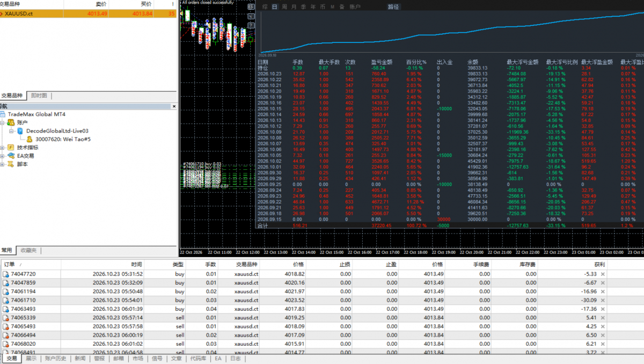Click the DecodeGlobalLtd-Live03 server icon
Viewport: 644px width, 364px height.
pos(20,130)
